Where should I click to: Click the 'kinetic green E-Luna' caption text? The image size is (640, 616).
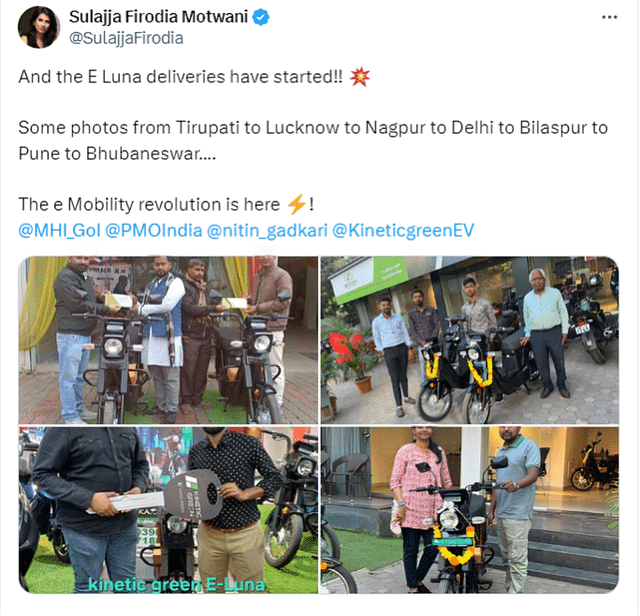(x=177, y=585)
